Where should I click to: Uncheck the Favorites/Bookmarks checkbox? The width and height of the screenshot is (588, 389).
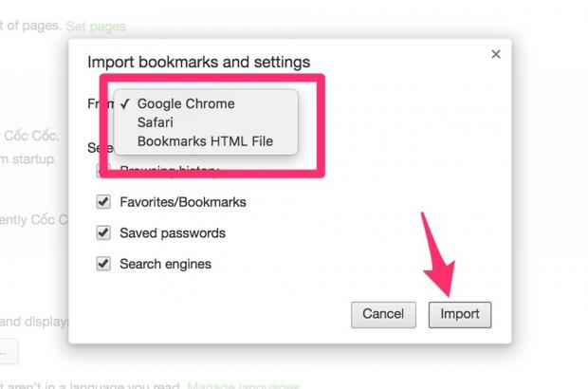point(103,202)
